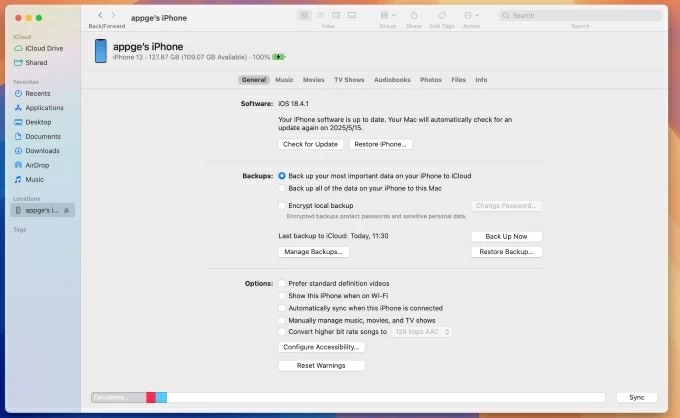Open the Share toolbar icon
This screenshot has width=680, height=418.
413,16
